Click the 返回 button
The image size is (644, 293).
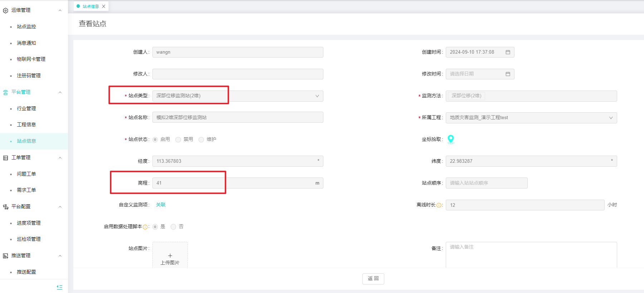click(373, 279)
